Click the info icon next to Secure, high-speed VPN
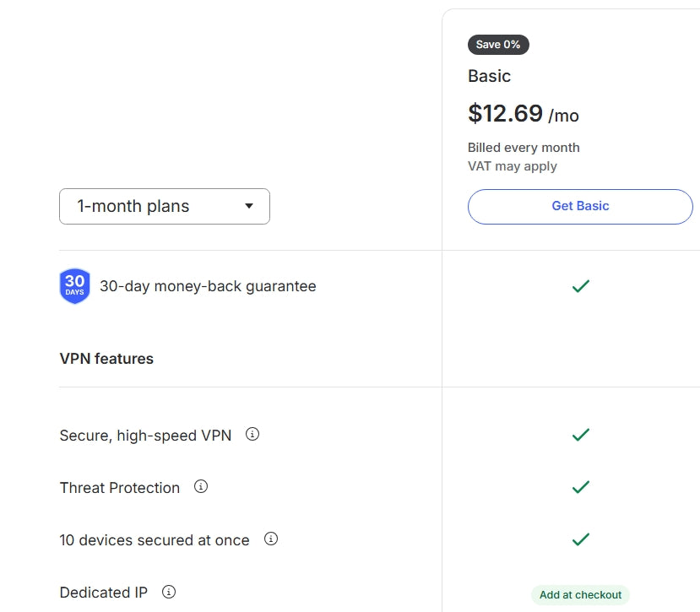Screen dimensions: 700x612 coord(252,434)
